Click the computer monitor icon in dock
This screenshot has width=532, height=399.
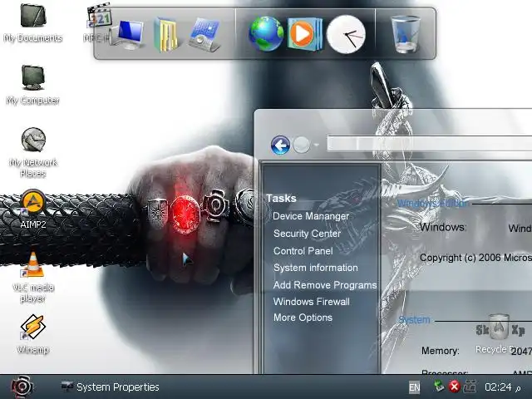[x=129, y=34]
